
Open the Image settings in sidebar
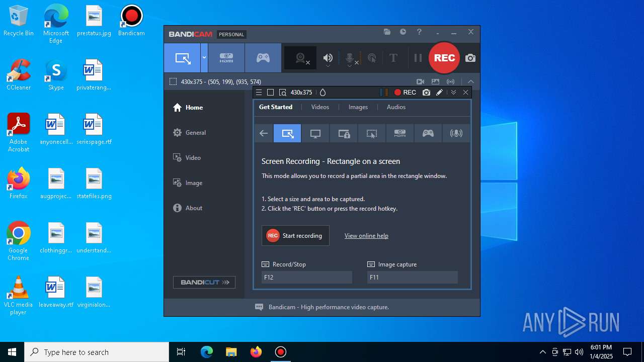[188, 183]
